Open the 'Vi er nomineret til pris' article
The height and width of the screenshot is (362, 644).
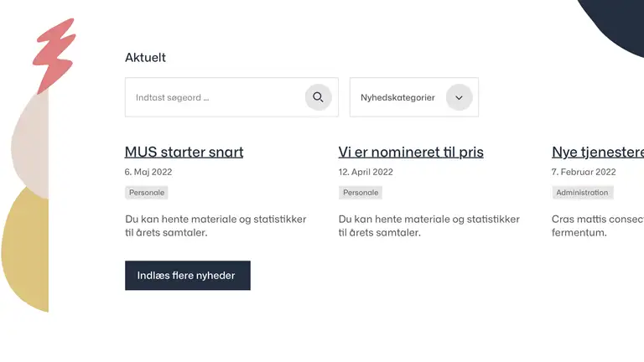[411, 152]
